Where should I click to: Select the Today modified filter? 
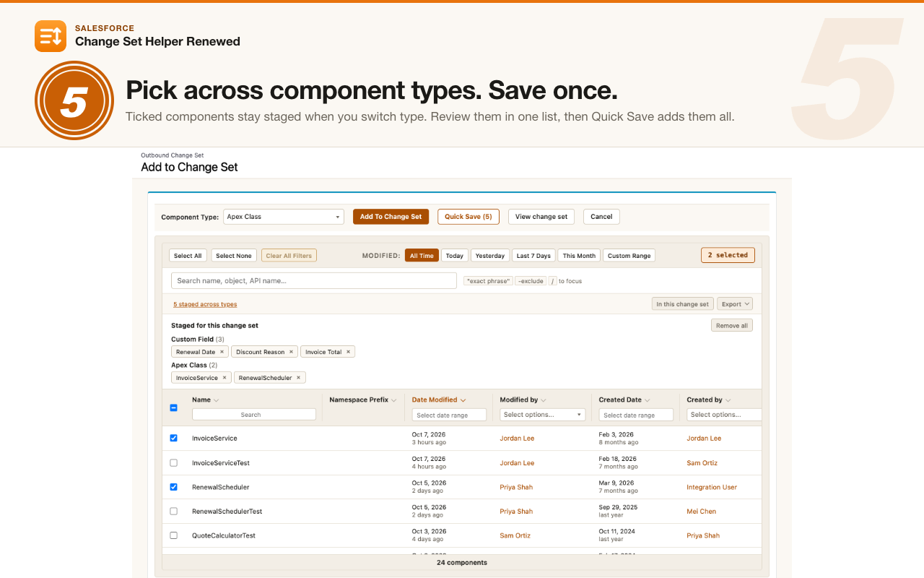pos(455,256)
